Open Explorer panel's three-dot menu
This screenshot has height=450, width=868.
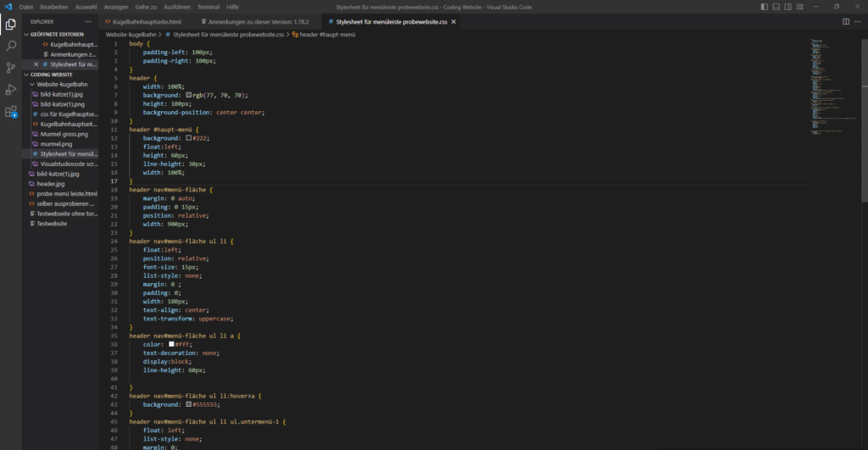[x=89, y=20]
